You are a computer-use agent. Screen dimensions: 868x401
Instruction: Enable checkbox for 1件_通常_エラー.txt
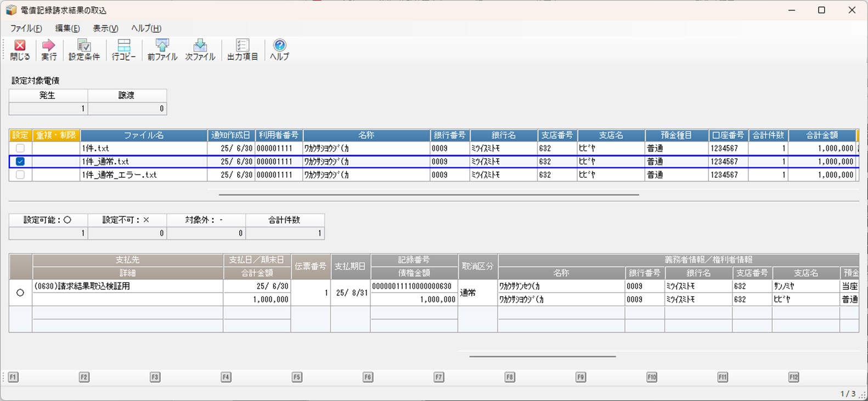20,174
